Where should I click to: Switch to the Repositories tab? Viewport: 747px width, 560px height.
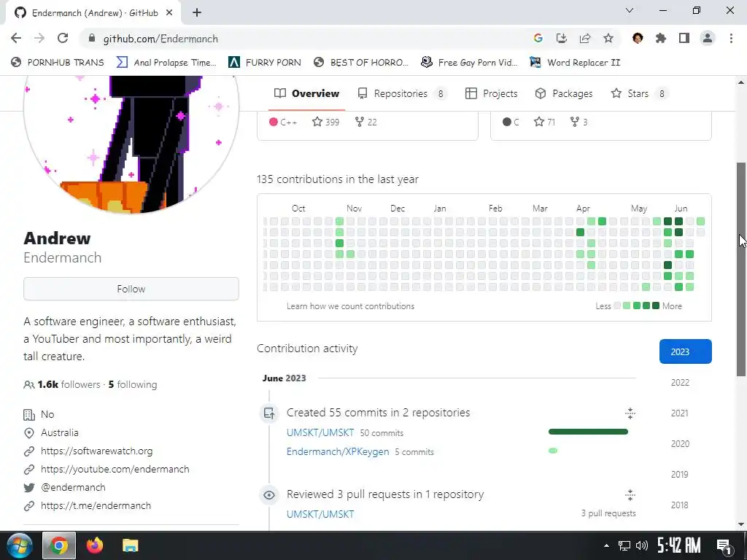coord(403,93)
